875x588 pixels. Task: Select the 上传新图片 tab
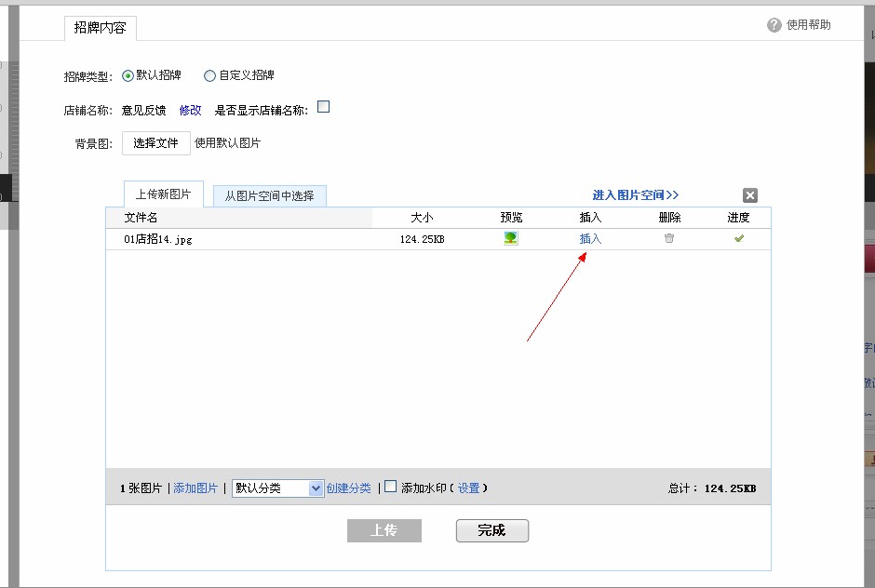[x=164, y=194]
